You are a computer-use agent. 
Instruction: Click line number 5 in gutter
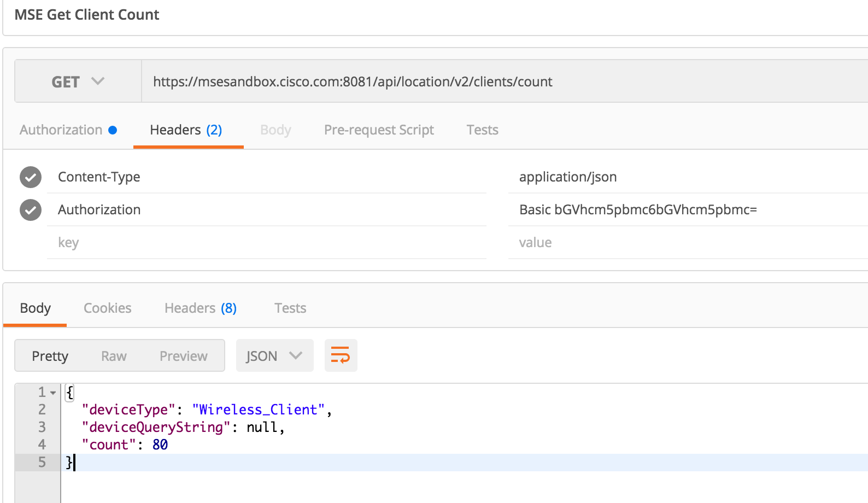coord(42,462)
